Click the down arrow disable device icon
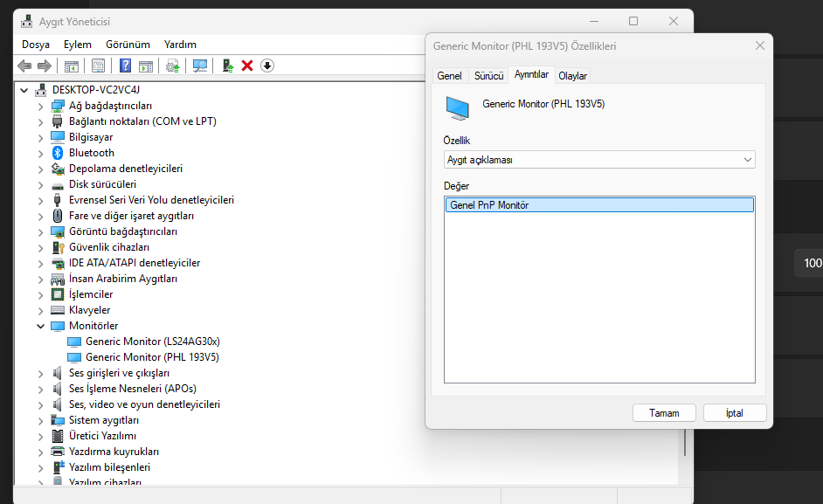The image size is (823, 504). point(267,66)
